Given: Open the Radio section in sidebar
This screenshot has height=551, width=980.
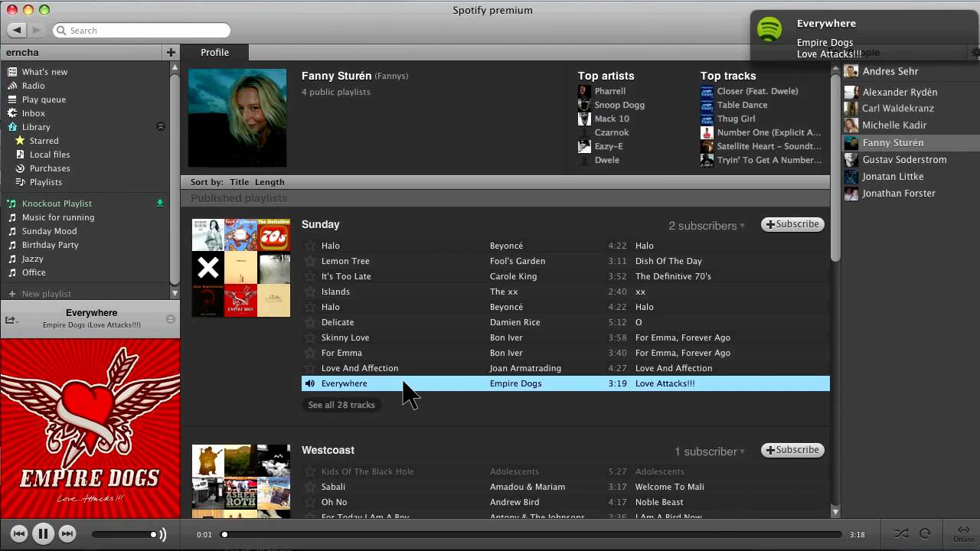Looking at the screenshot, I should tap(33, 86).
